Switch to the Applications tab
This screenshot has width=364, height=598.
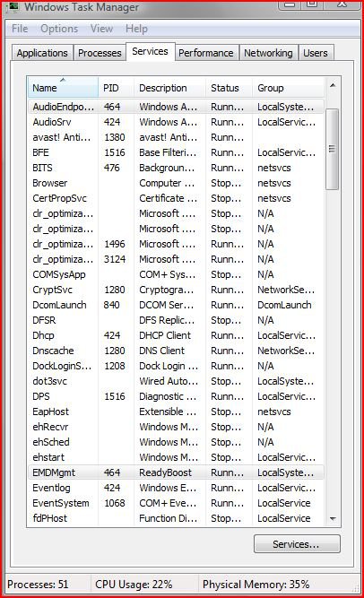pos(42,53)
